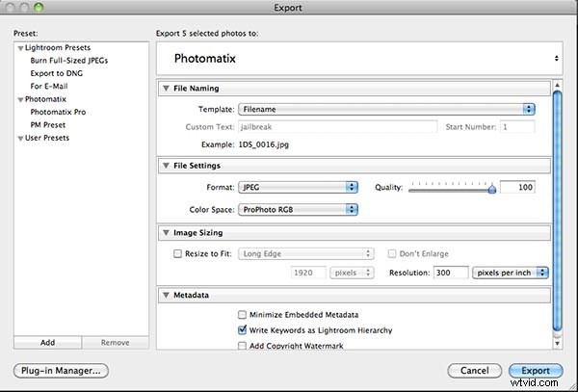The height and width of the screenshot is (392, 578).
Task: Enable the Resize to Fit checkbox
Action: pyautogui.click(x=176, y=253)
